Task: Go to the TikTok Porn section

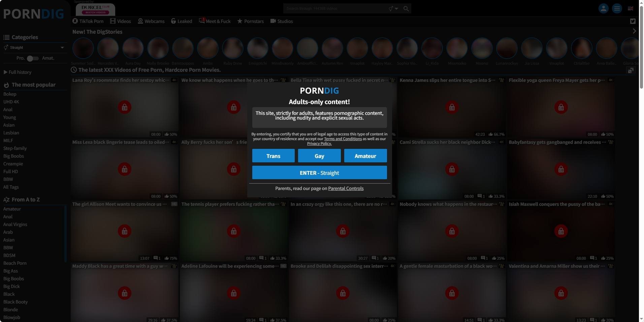Action: pyautogui.click(x=88, y=21)
